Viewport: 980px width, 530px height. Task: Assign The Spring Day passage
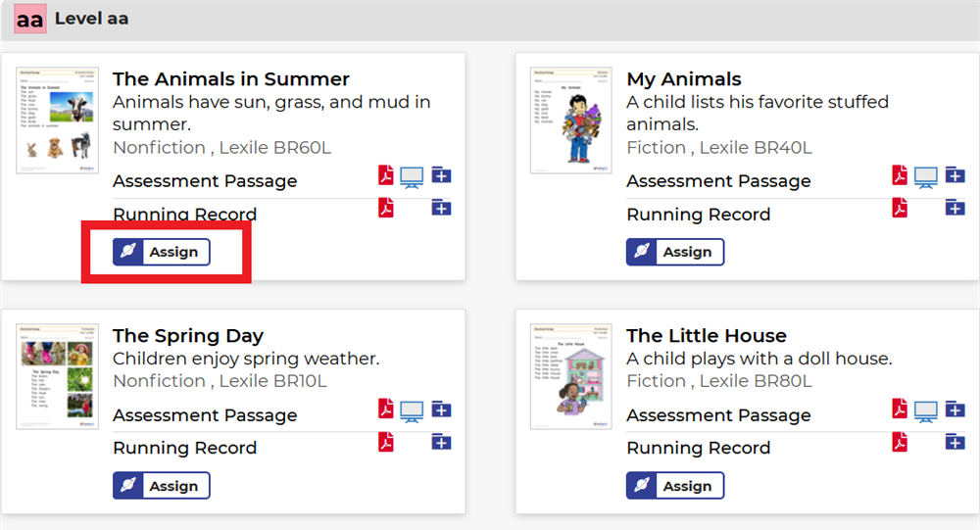pos(162,486)
